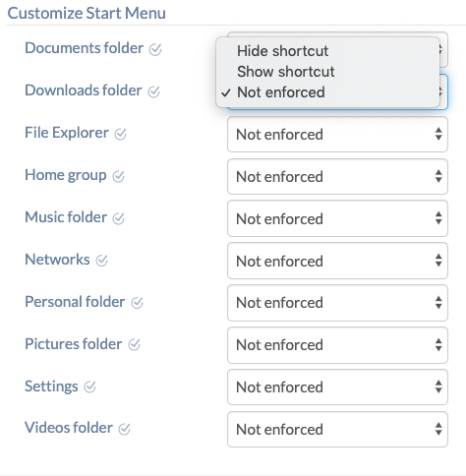The image size is (466, 476).
Task: Click the checkmark icon beside Networks
Action: (101, 261)
